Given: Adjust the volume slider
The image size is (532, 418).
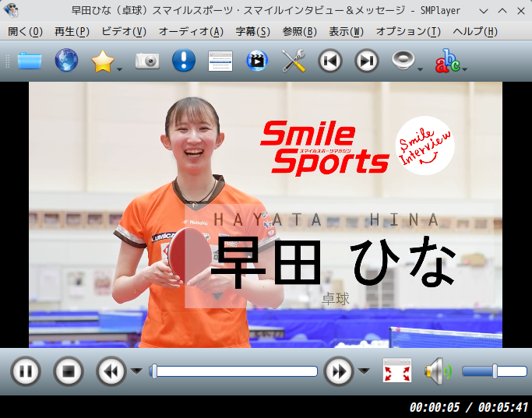Looking at the screenshot, I should (x=495, y=371).
